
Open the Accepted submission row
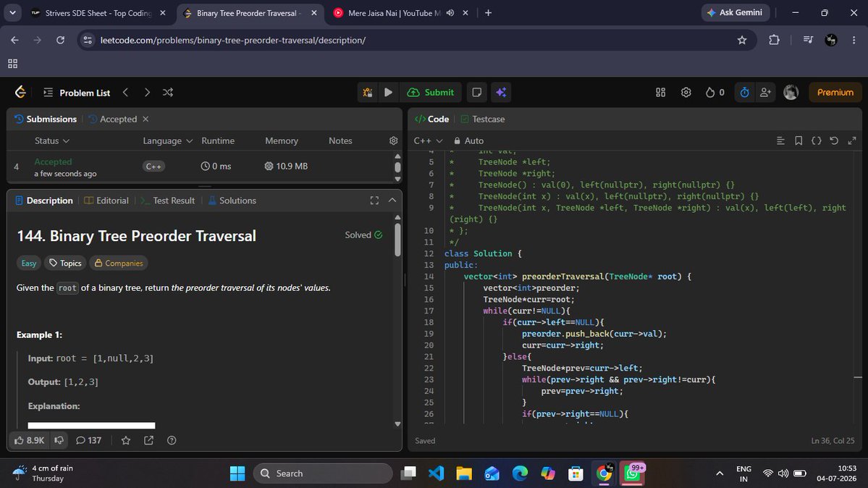click(x=201, y=167)
